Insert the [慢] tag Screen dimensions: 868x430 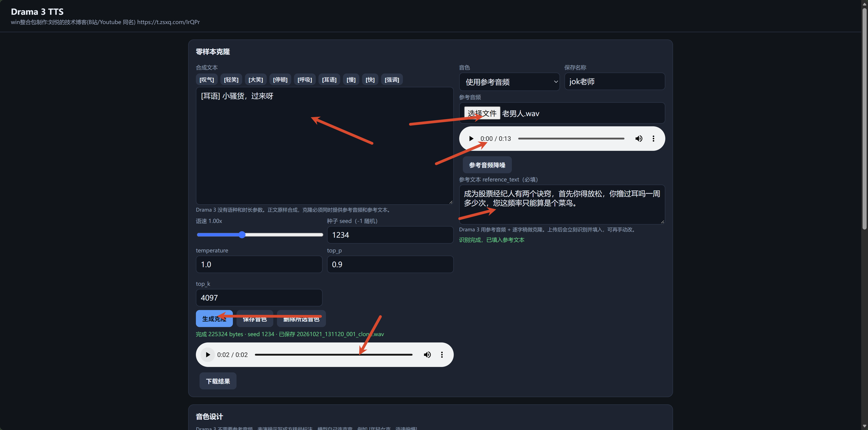click(x=351, y=79)
